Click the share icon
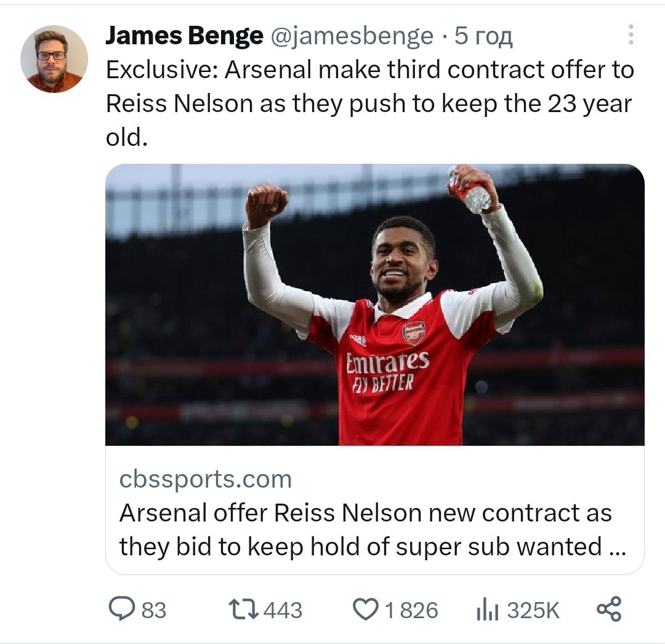665x644 pixels. 609,610
